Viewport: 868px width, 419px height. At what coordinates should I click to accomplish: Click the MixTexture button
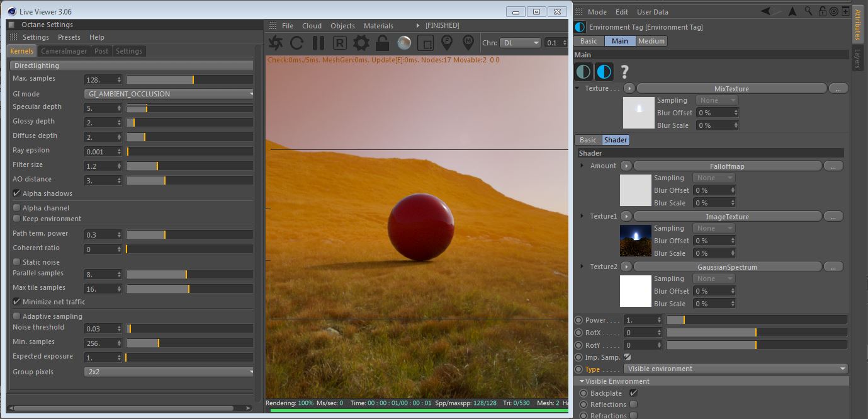[x=731, y=89]
